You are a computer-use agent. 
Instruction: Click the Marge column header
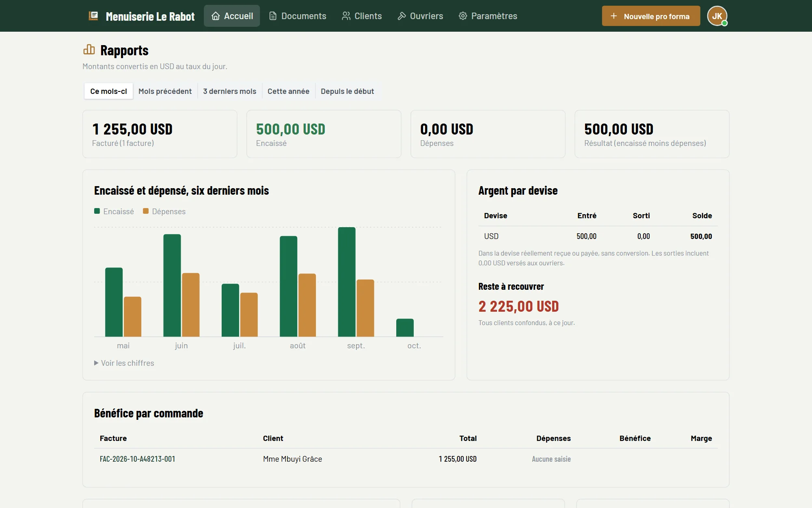pyautogui.click(x=701, y=438)
